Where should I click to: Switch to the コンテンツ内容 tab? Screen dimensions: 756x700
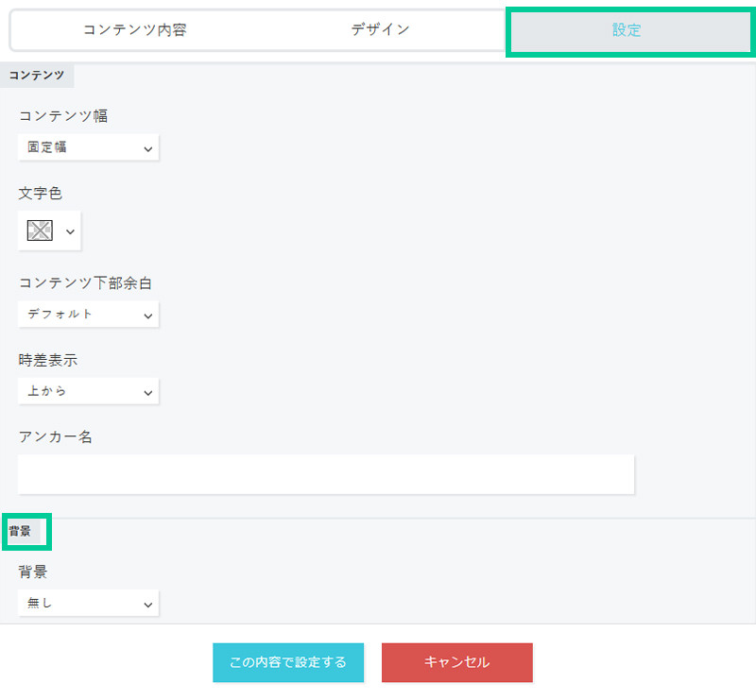point(134,30)
